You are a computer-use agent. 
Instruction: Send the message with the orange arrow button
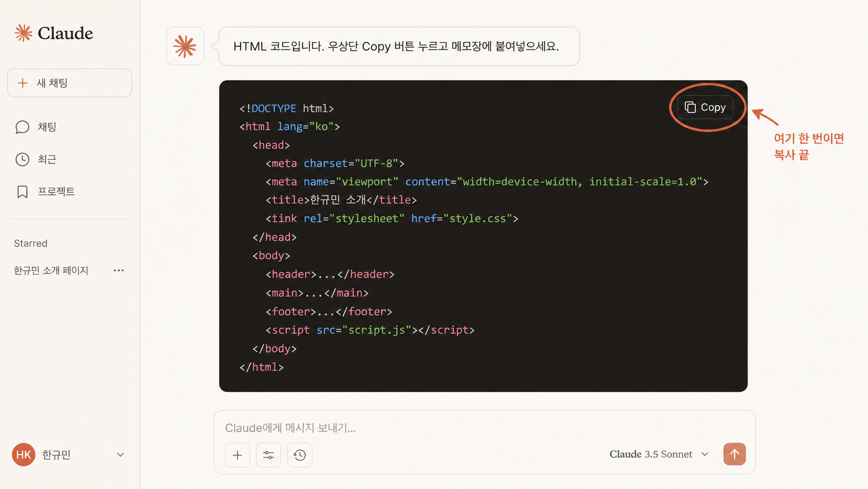pyautogui.click(x=734, y=454)
